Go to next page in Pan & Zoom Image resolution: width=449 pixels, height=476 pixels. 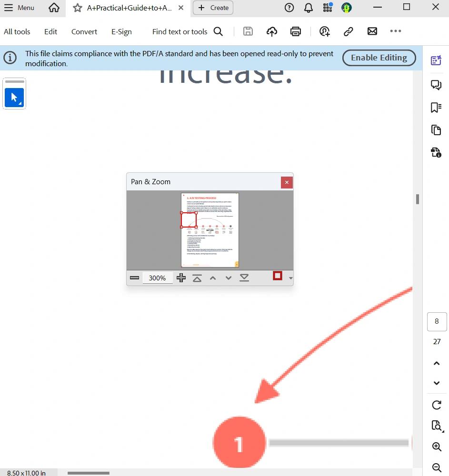pyautogui.click(x=229, y=278)
